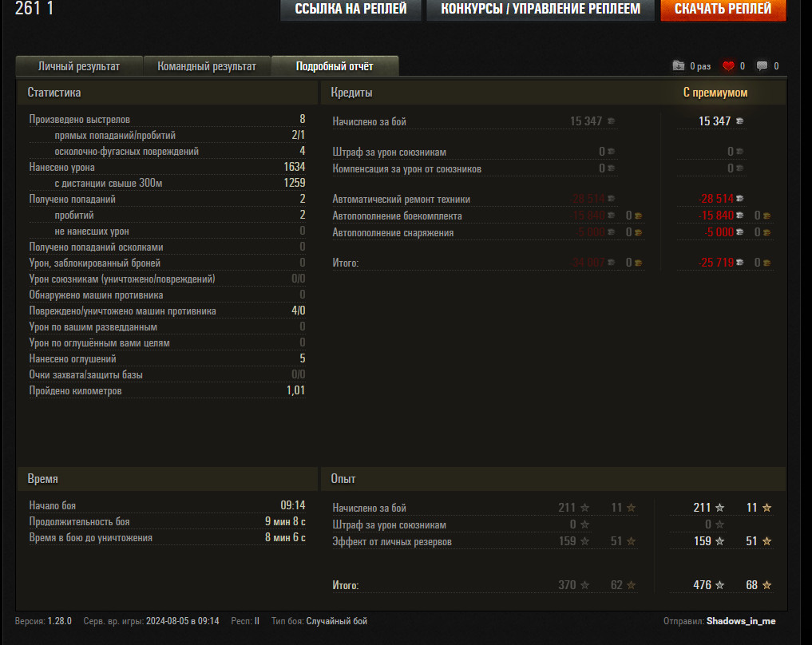Click the Кредиты section header
This screenshot has width=812, height=645.
coord(351,93)
